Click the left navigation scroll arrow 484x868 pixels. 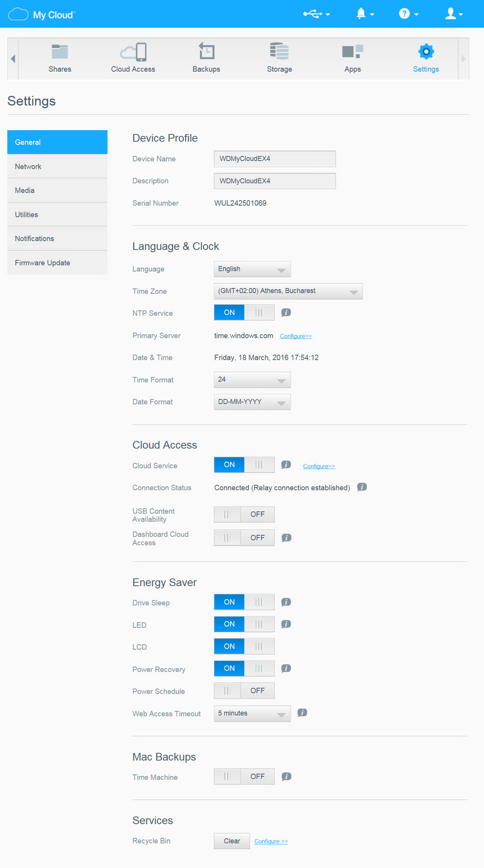coord(13,59)
